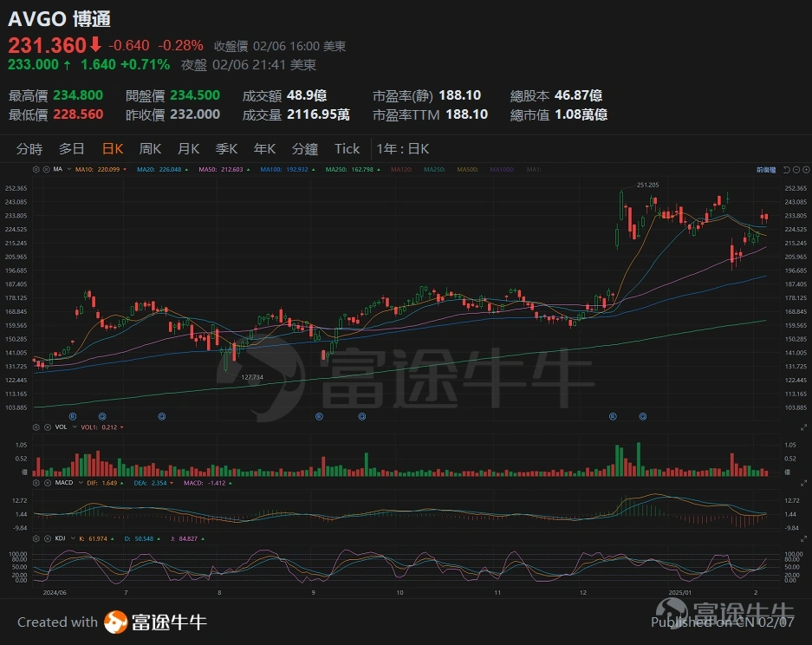Click the KDJ K value 61.974
This screenshot has height=645, width=812.
(x=98, y=538)
